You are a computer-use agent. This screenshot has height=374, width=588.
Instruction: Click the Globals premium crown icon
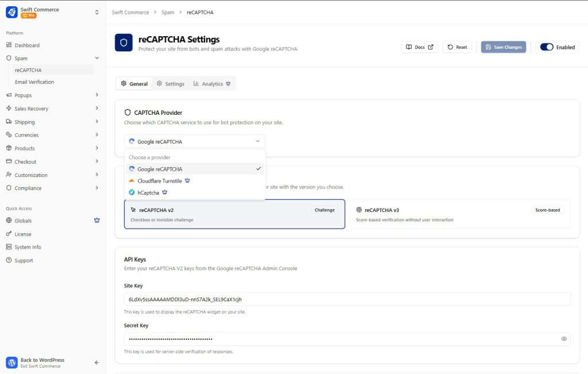[96, 221]
